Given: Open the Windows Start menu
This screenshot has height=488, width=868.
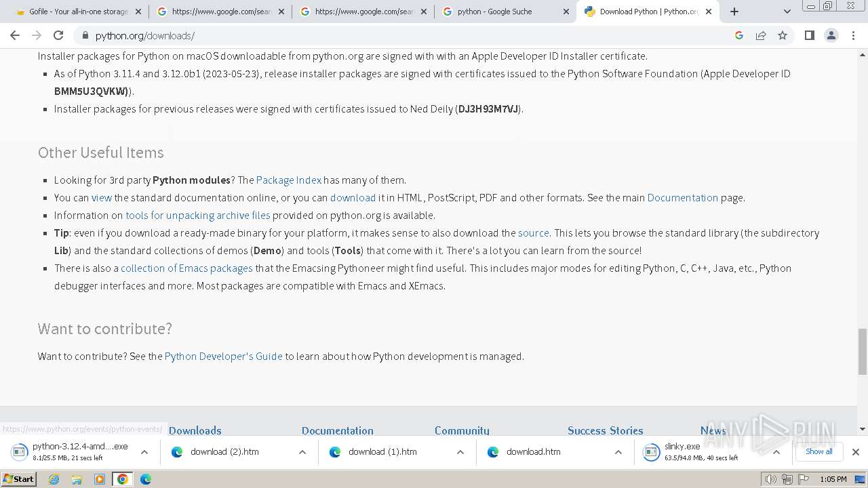Looking at the screenshot, I should (x=19, y=479).
